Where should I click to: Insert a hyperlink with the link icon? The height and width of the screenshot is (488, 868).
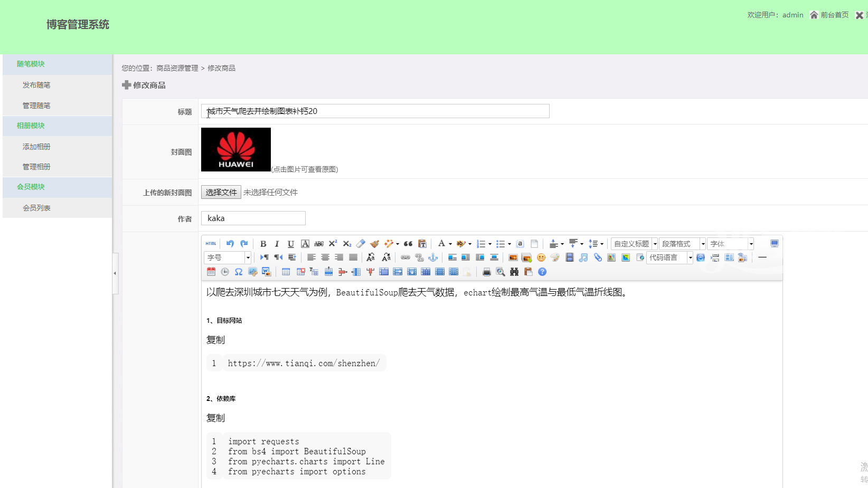click(x=405, y=257)
